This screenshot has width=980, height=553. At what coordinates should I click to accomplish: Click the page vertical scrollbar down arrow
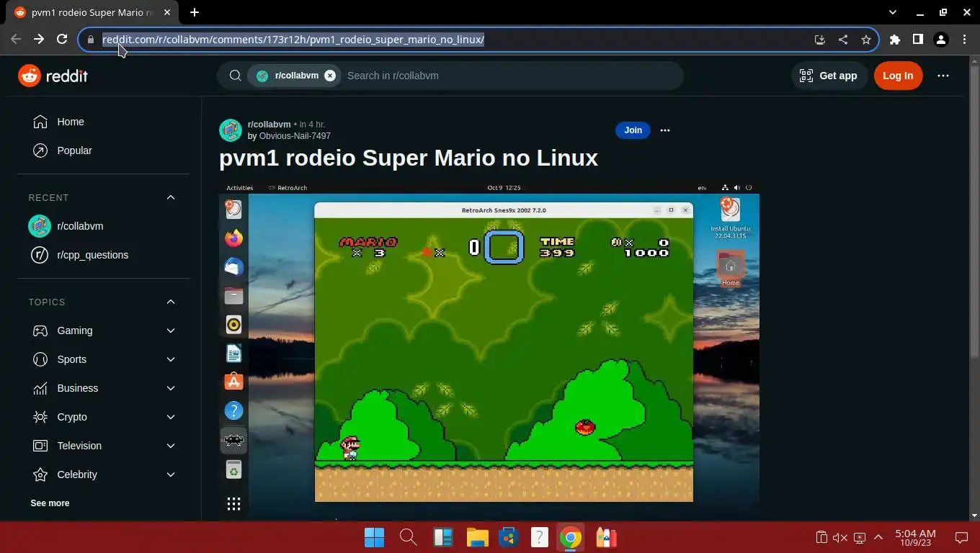click(x=974, y=516)
